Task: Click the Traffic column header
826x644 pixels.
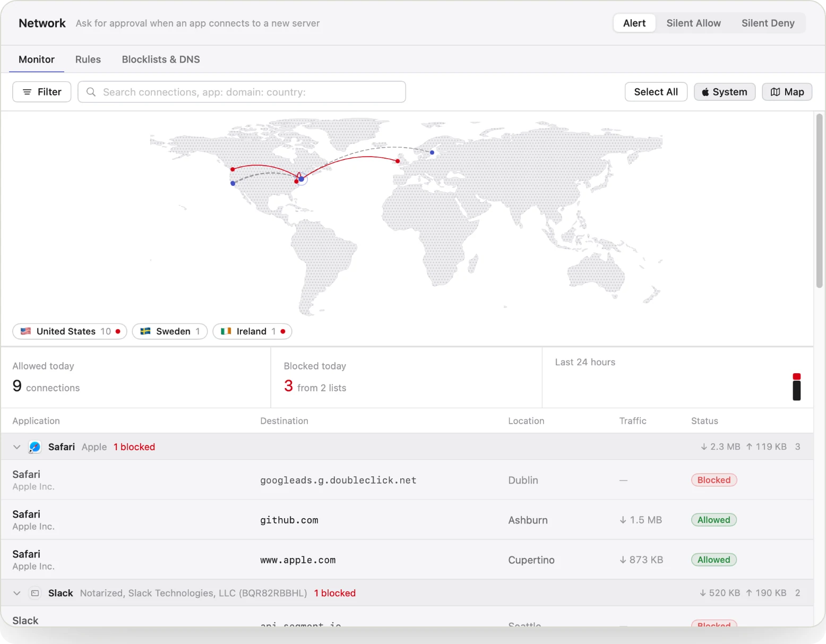Action: coord(633,420)
